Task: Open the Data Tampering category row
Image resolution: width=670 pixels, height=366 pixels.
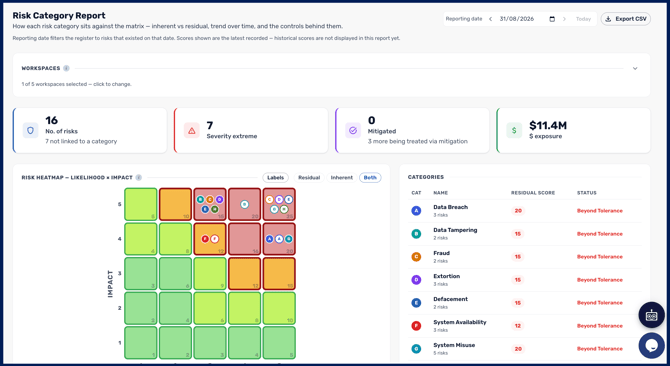Action: pos(525,234)
